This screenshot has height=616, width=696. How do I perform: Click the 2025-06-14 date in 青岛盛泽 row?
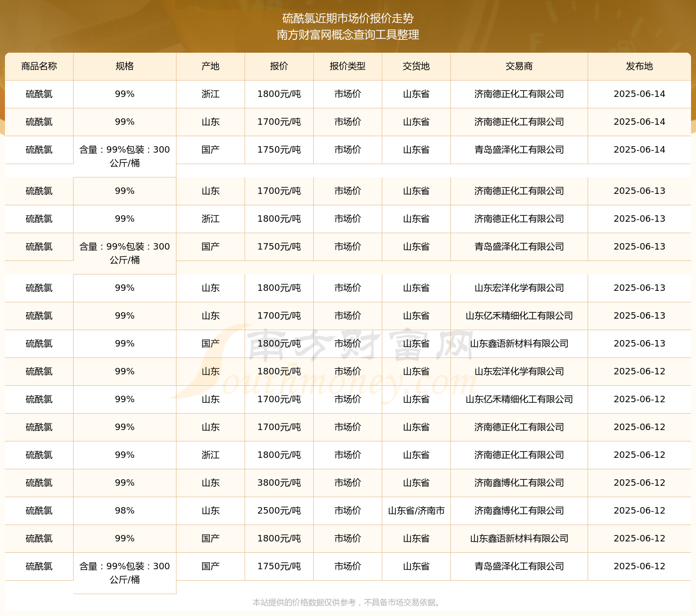point(640,150)
